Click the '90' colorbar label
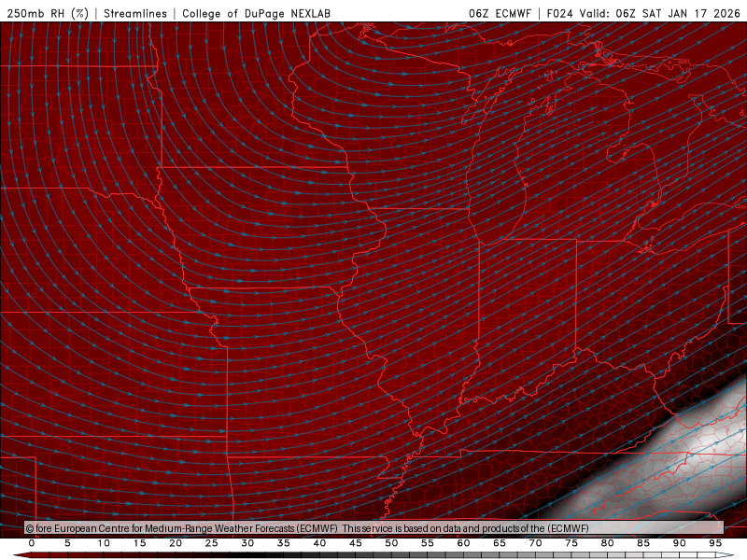 [680, 543]
